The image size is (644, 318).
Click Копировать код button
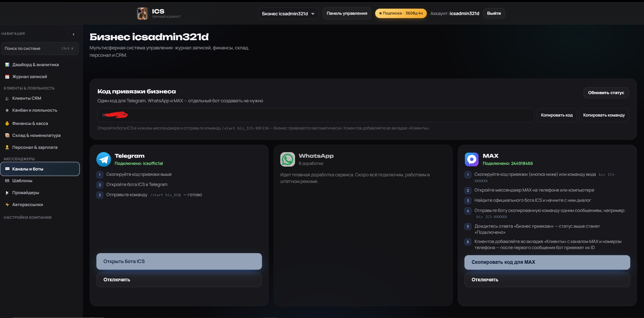(x=557, y=115)
